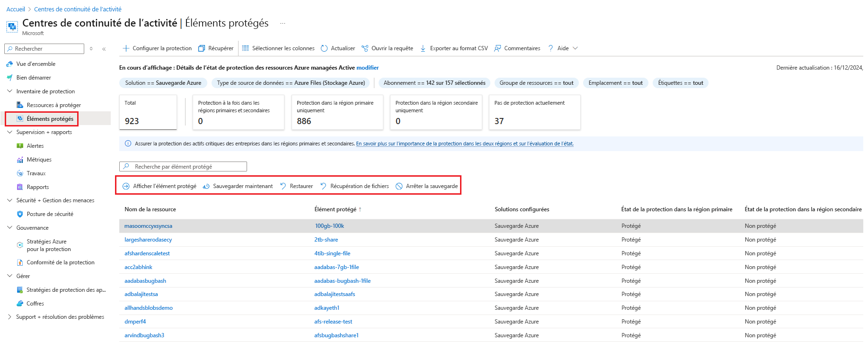Open Centres de continuité de l'activité breadcrumb
Screen dimensions: 868x342
click(x=78, y=9)
